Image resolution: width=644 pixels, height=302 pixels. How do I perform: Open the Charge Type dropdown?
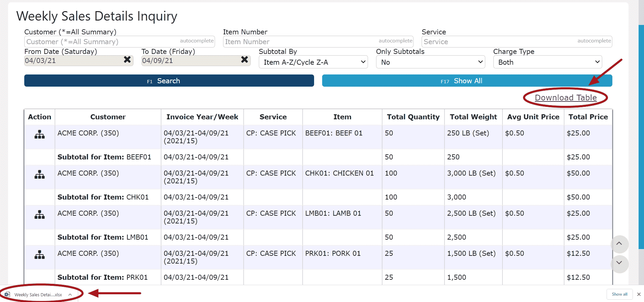pyautogui.click(x=548, y=62)
